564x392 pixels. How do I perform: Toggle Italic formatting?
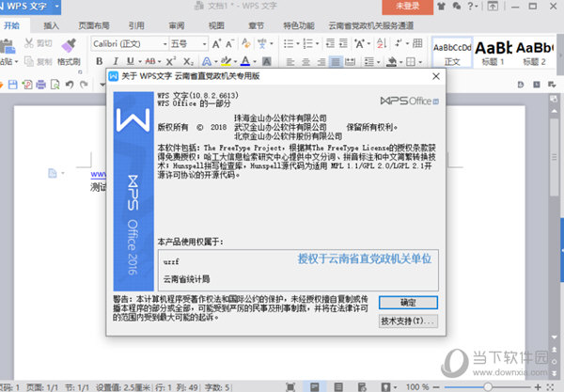(115, 61)
